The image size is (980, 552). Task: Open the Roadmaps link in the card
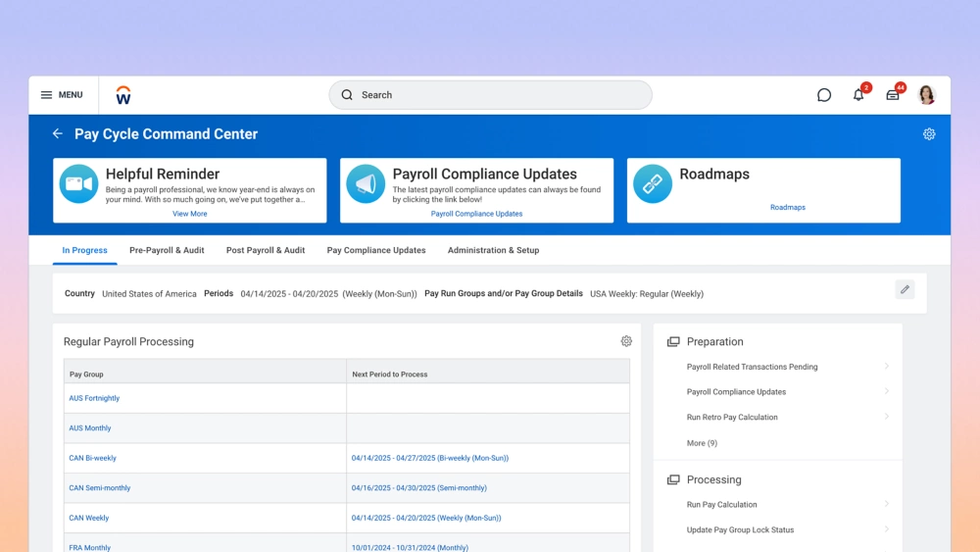click(x=787, y=208)
